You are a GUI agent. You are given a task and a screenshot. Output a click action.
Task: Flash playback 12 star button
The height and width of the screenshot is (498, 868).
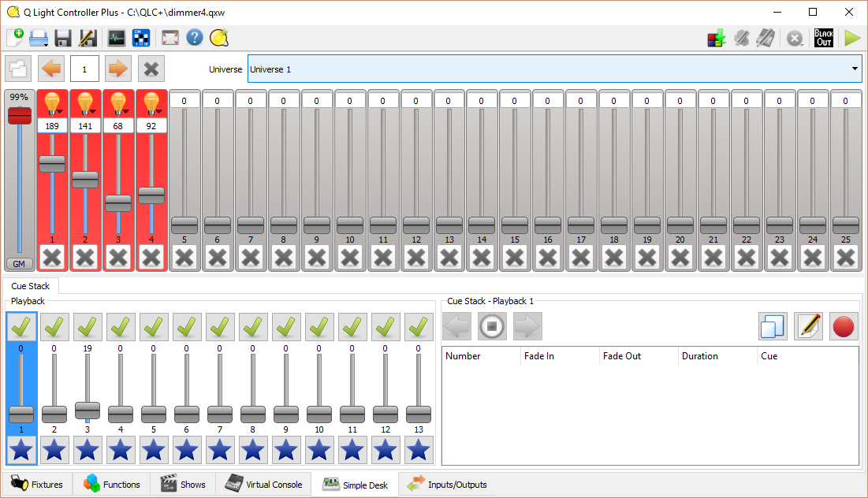click(386, 450)
